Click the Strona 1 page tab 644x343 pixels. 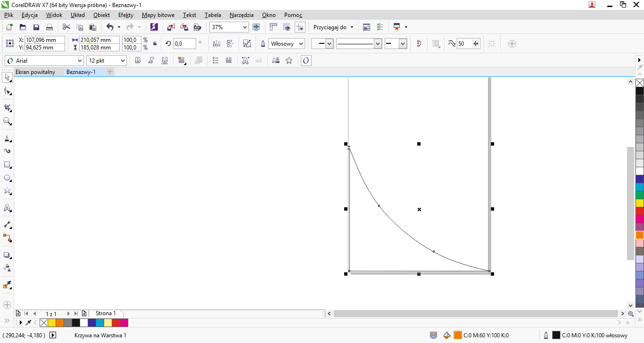click(106, 313)
